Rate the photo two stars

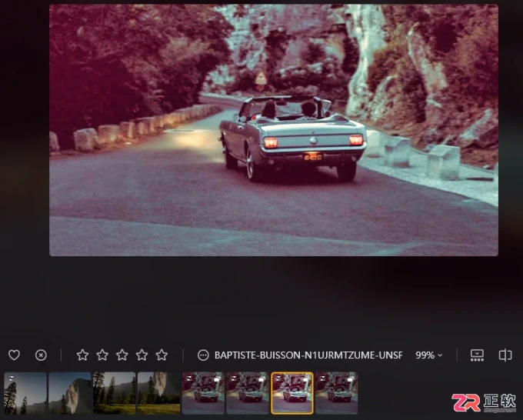tap(102, 355)
